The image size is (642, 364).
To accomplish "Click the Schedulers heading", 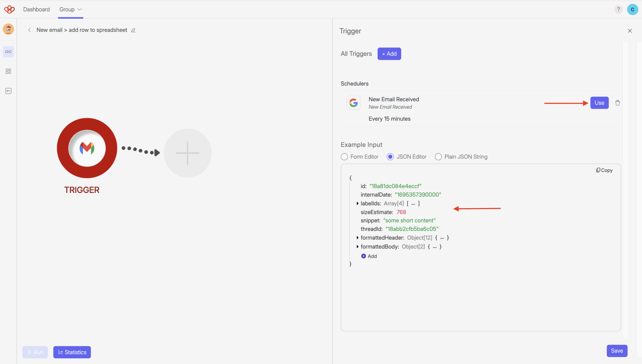I will [x=354, y=84].
